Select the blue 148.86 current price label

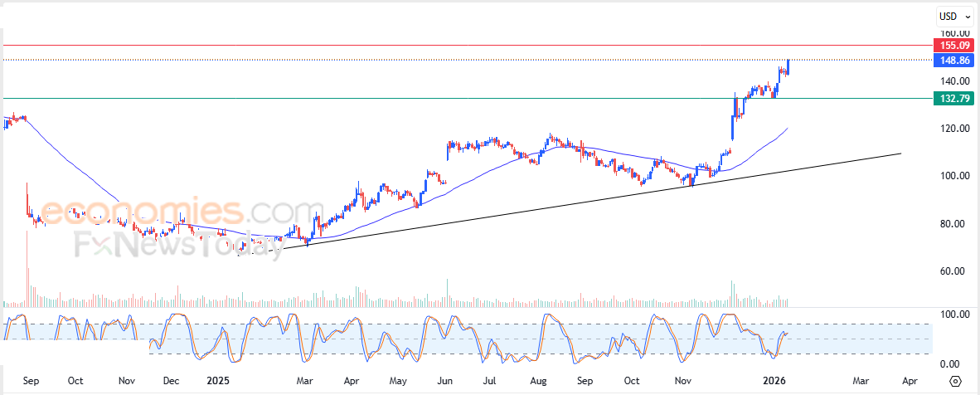click(x=953, y=61)
